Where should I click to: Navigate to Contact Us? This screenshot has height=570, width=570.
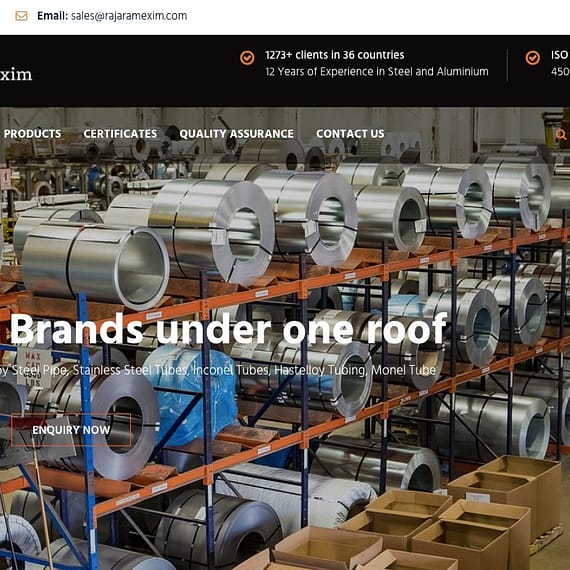350,134
